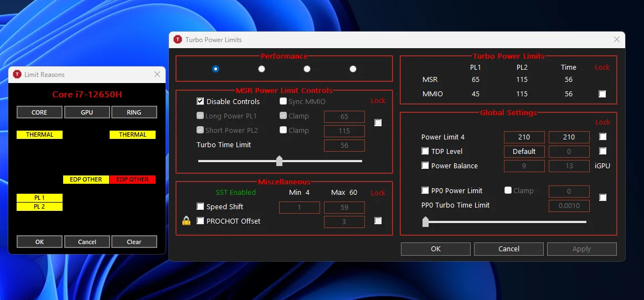Click ThrottleStop logo icon in Limit Reasons title
The height and width of the screenshot is (300, 644).
(17, 74)
